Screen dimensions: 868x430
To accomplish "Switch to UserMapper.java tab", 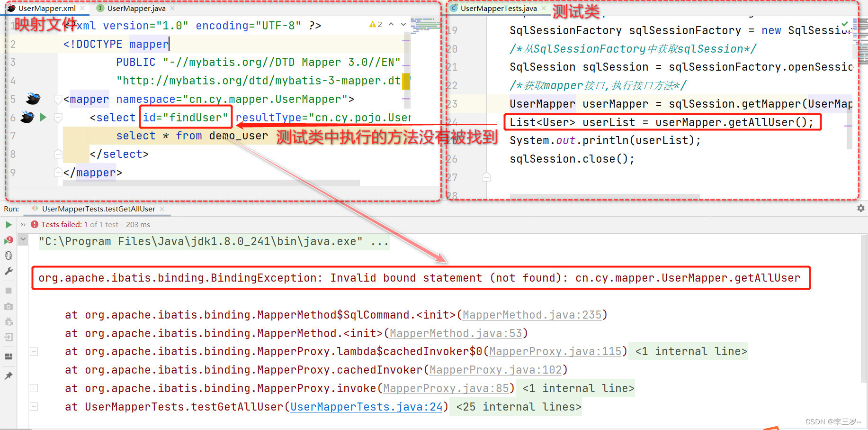I will click(136, 8).
